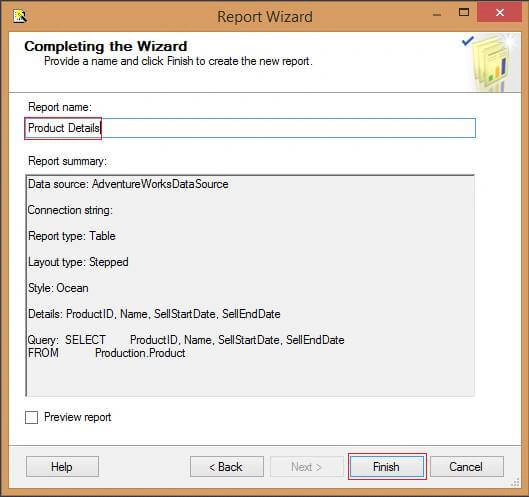Select the 'FROM Production.Product' line
This screenshot has height=497, width=529.
[x=107, y=353]
